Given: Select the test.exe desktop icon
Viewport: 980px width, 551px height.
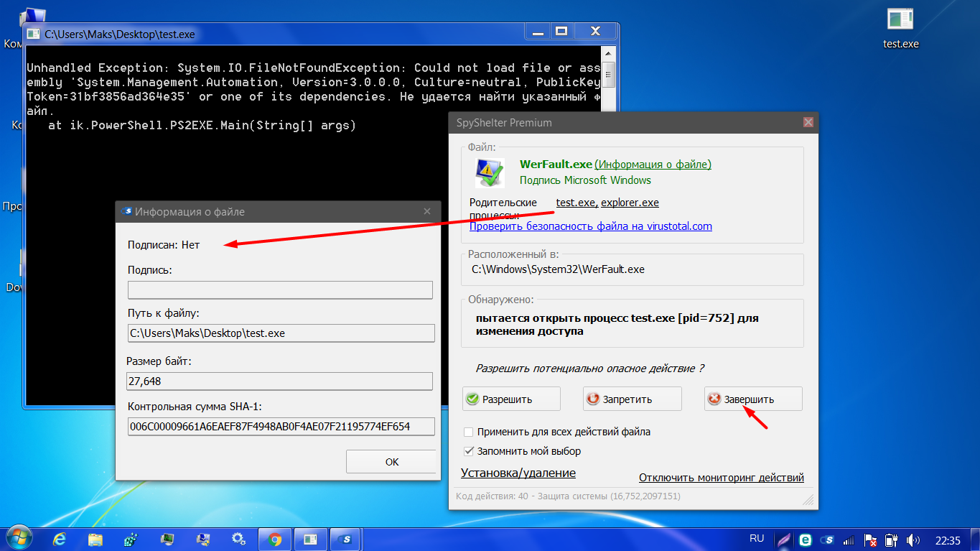Looking at the screenshot, I should coord(900,29).
